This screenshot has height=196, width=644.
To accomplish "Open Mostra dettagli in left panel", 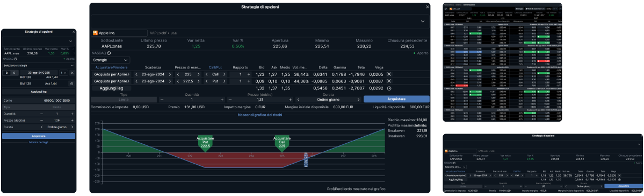I will tap(39, 142).
